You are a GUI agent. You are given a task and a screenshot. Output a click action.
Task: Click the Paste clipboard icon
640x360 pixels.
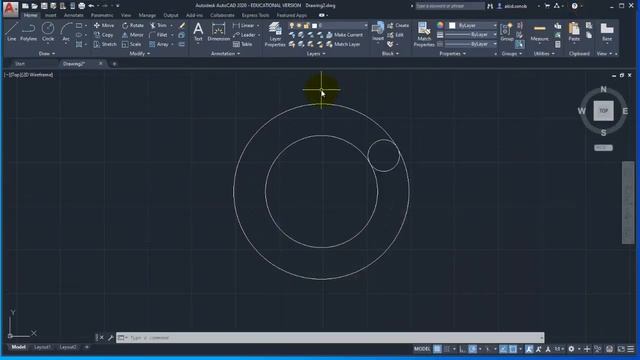(x=574, y=32)
